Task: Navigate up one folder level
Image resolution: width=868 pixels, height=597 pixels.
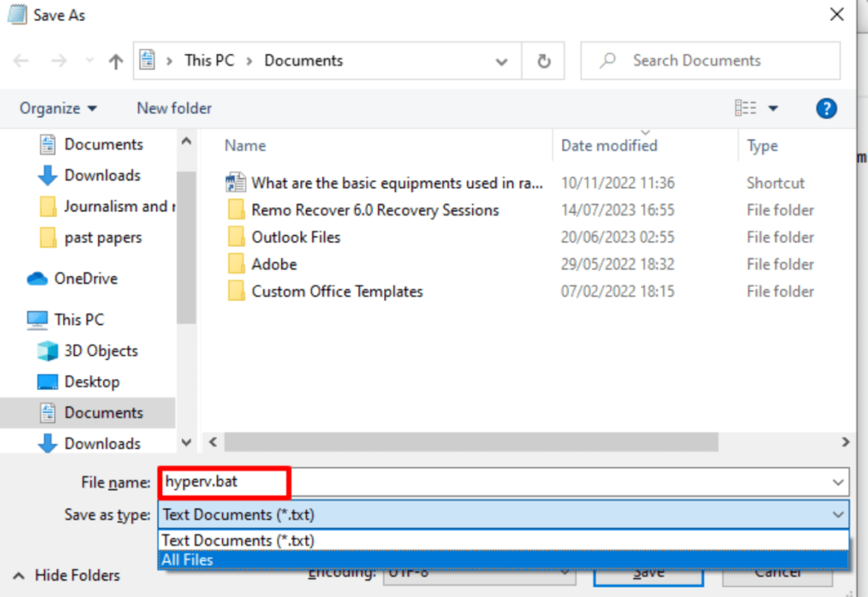Action: (115, 60)
